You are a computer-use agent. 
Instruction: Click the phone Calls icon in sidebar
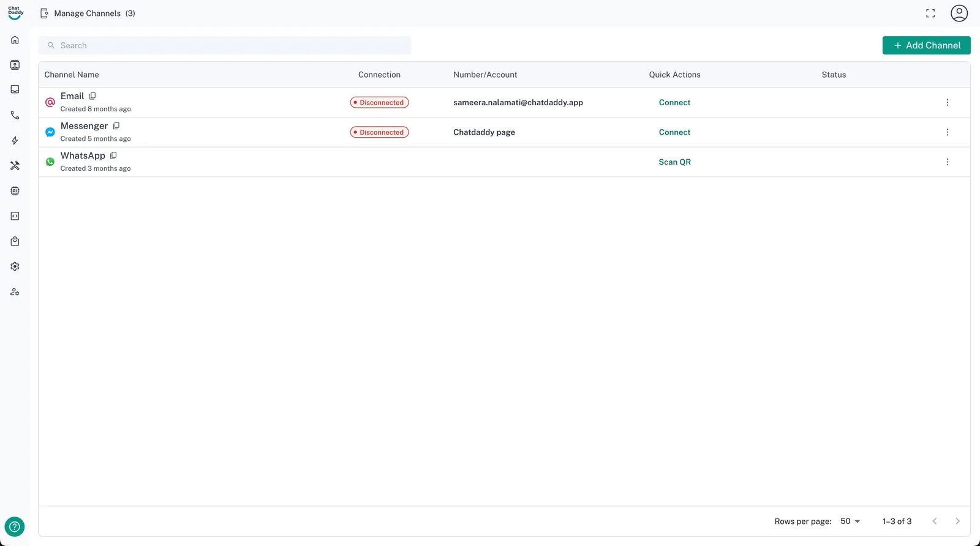(15, 115)
